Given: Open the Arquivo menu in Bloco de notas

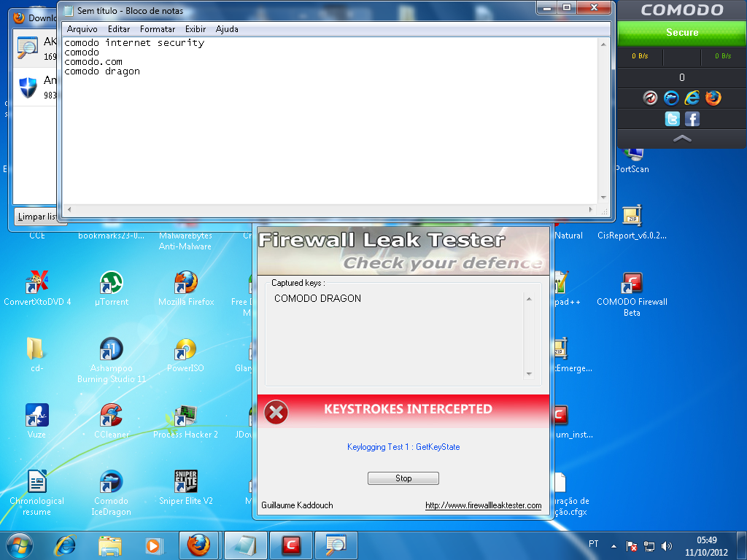Looking at the screenshot, I should coord(82,29).
